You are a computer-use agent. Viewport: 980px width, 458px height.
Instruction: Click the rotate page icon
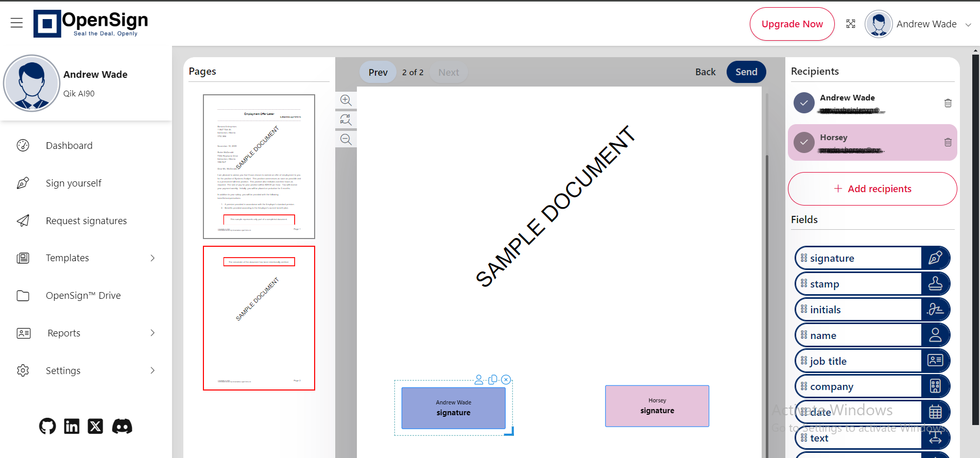[346, 120]
